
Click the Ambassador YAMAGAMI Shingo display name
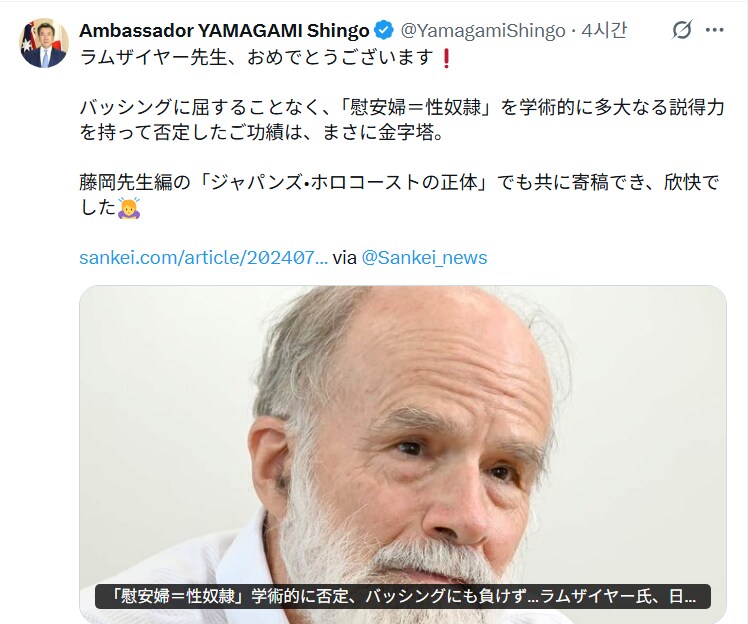[224, 31]
